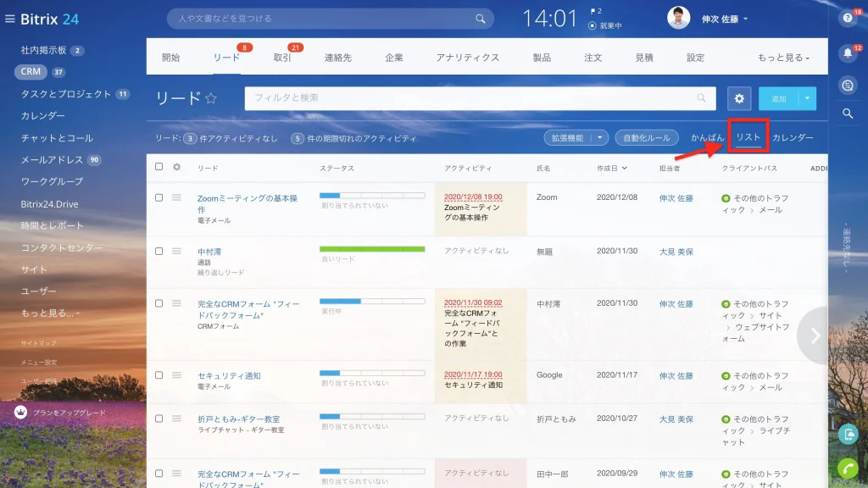
Task: Open プランをアップグレード link
Action: pos(70,413)
